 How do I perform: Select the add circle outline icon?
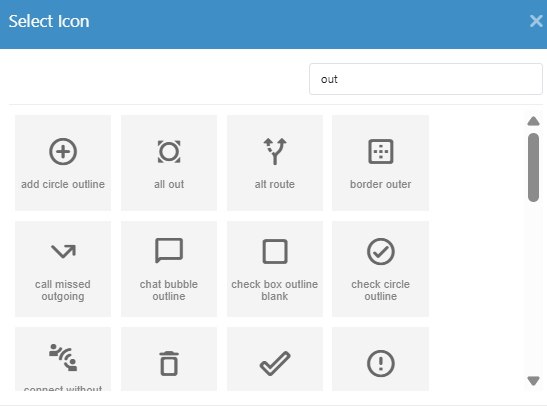pos(63,163)
